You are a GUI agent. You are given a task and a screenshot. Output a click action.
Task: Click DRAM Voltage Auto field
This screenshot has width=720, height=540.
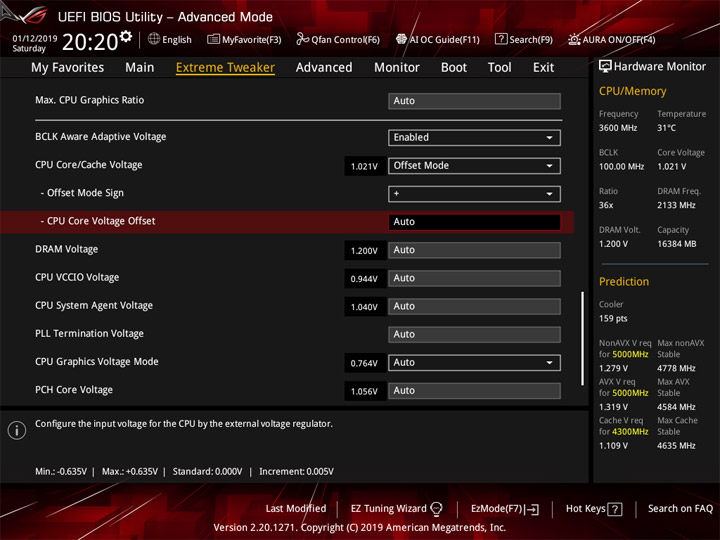click(x=474, y=250)
